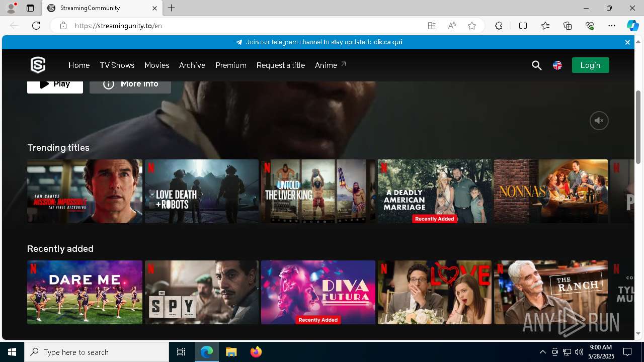Open Edge extensions puzzle icon

click(499, 26)
